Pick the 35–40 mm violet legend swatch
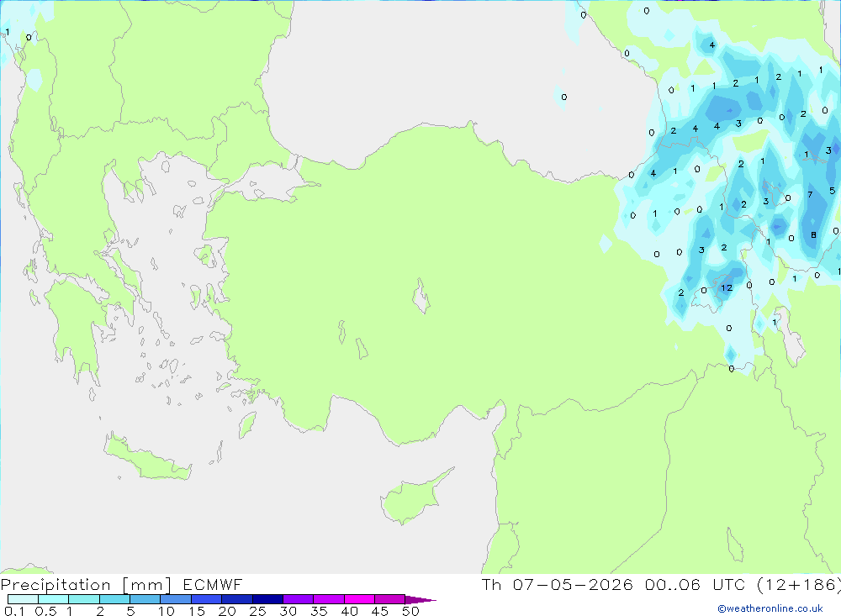 pos(328,599)
